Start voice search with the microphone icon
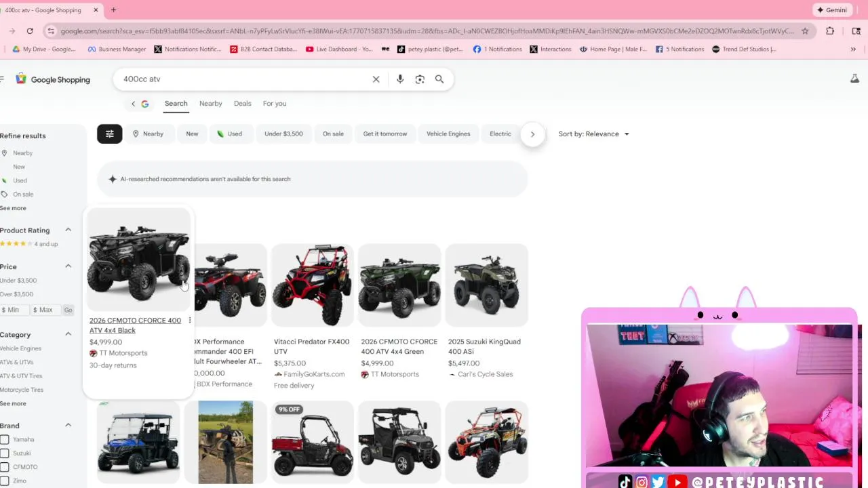 click(400, 79)
